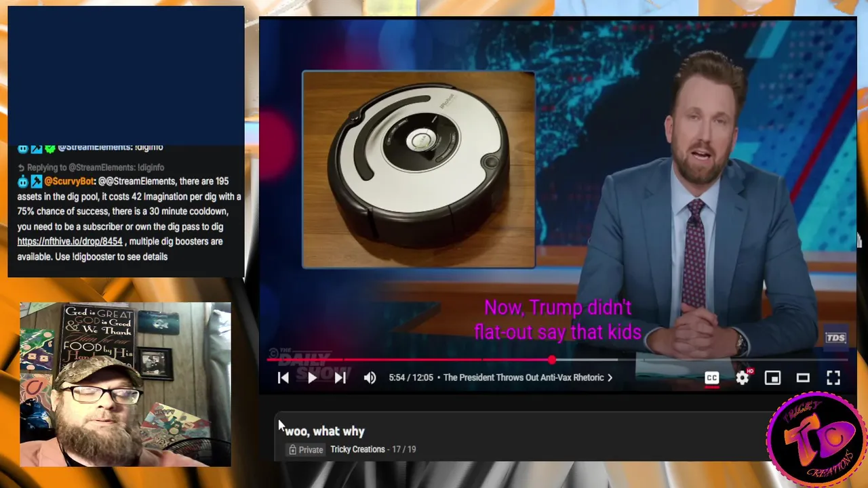Click the @ScurvyBot username in chat

coord(69,181)
